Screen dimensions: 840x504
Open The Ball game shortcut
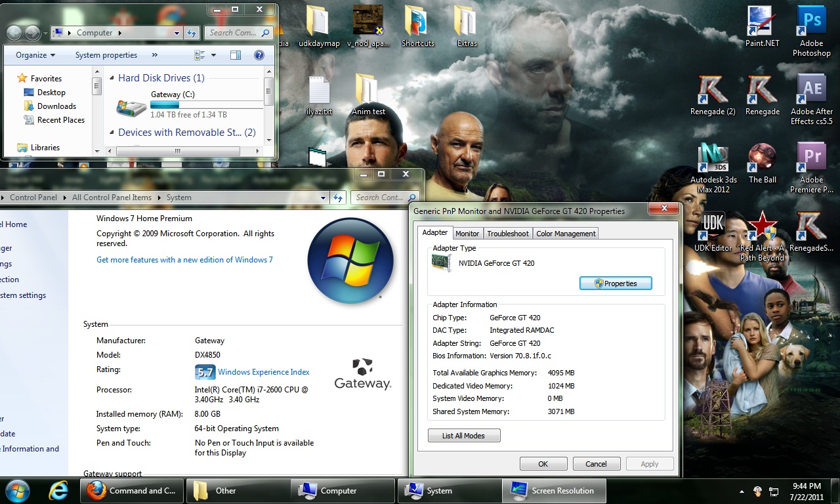[762, 159]
